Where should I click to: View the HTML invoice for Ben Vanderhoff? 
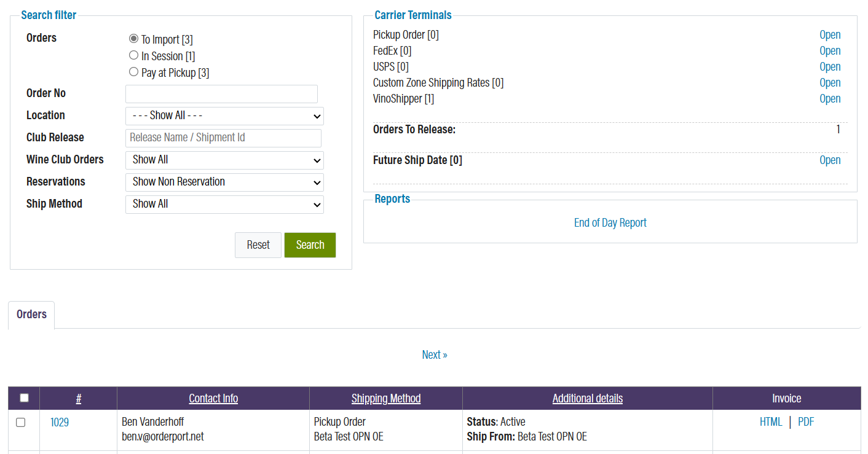(771, 422)
